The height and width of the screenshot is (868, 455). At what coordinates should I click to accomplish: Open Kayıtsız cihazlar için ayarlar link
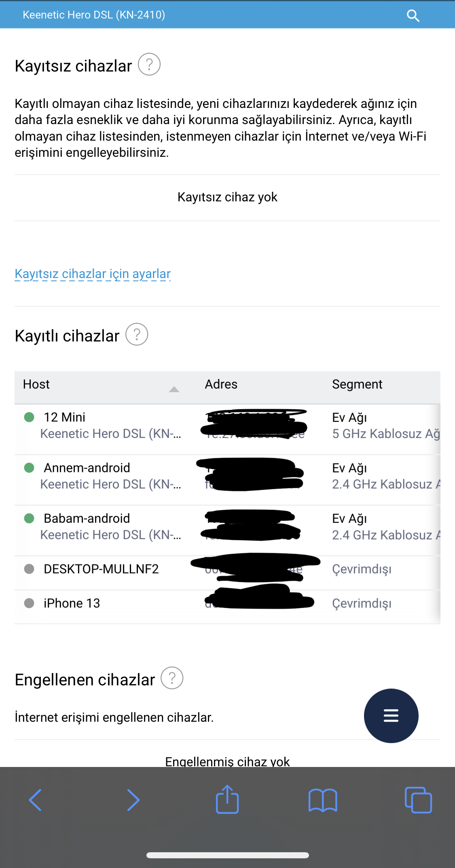point(93,274)
